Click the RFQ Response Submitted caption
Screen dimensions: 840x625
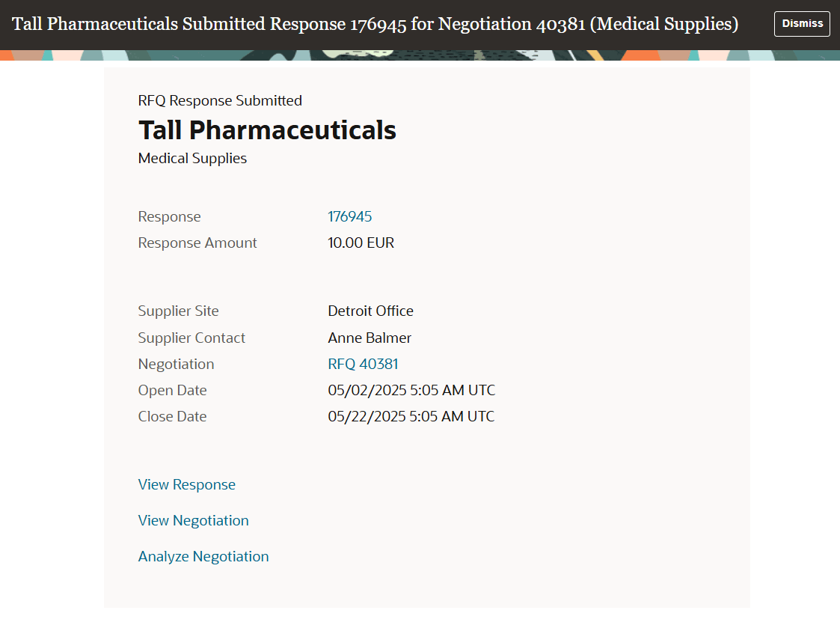pyautogui.click(x=220, y=101)
